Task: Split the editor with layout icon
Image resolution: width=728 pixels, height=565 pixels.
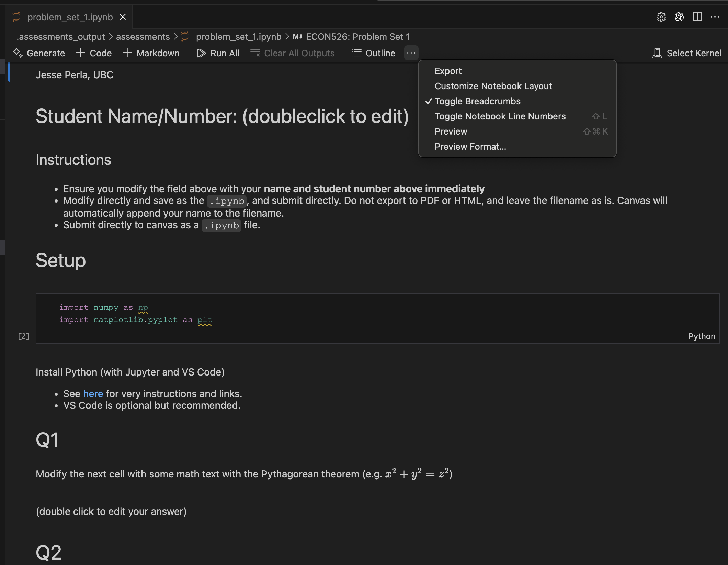Action: (x=697, y=17)
